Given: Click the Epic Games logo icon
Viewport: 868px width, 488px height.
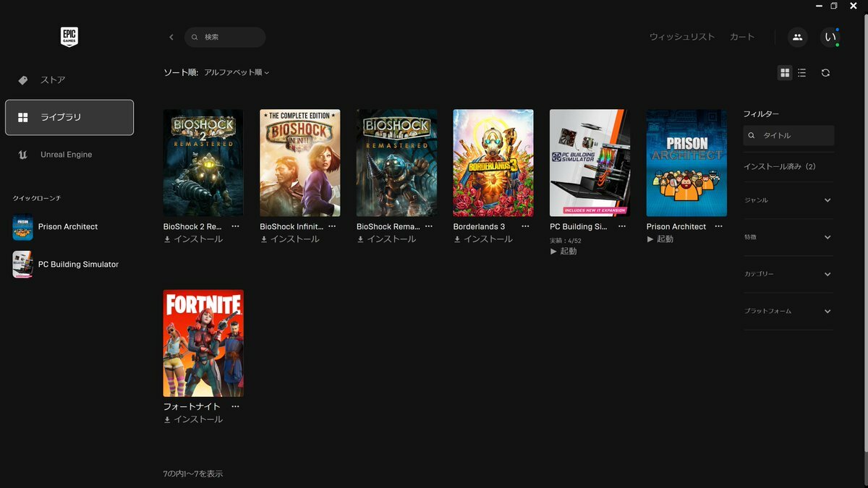Looking at the screenshot, I should tap(69, 37).
